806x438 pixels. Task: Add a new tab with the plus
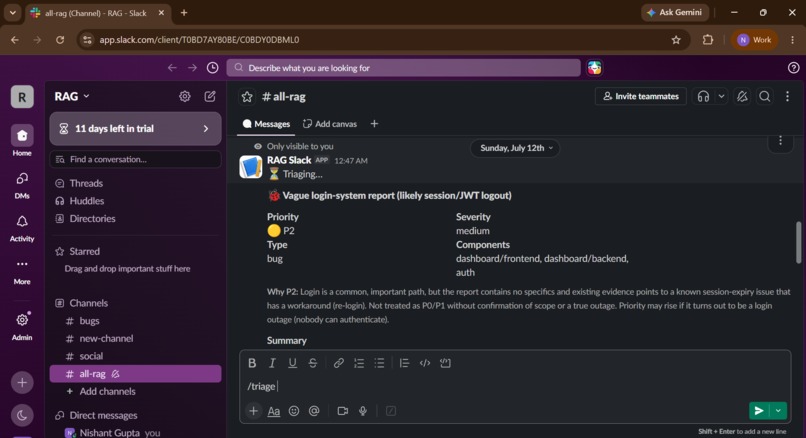[x=374, y=124]
